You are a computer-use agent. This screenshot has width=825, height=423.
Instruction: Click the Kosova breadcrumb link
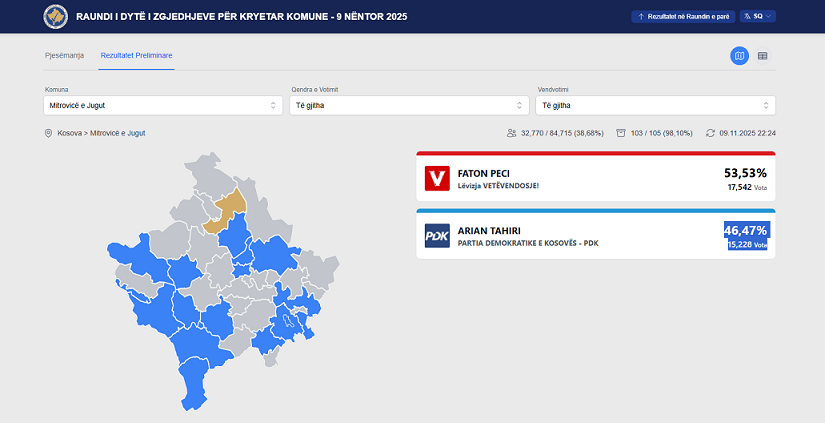click(70, 133)
